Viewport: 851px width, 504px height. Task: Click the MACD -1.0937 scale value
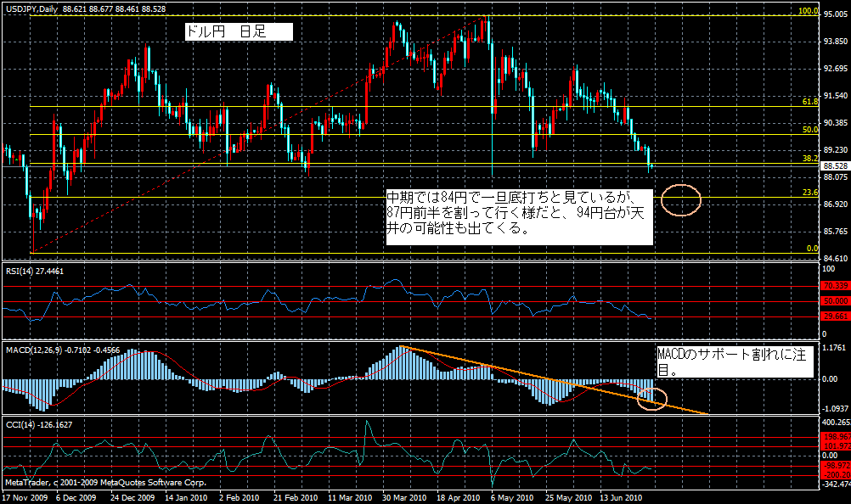click(x=836, y=408)
